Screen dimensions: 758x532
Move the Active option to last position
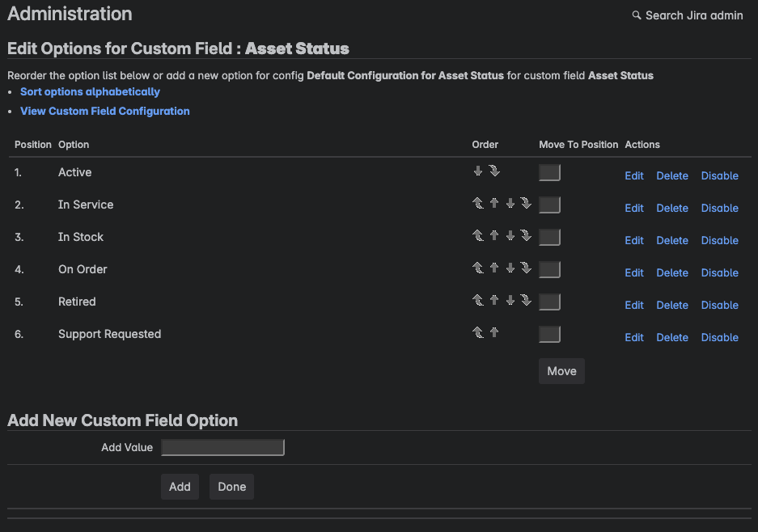(494, 171)
